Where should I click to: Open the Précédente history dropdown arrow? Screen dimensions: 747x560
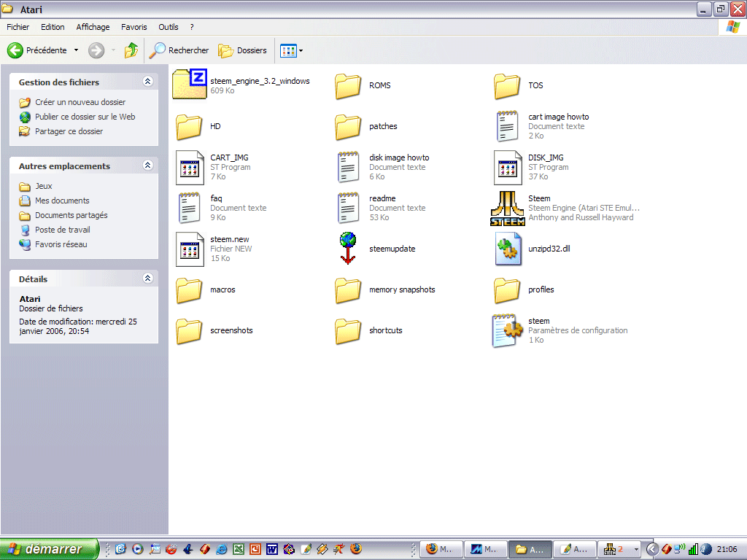76,50
